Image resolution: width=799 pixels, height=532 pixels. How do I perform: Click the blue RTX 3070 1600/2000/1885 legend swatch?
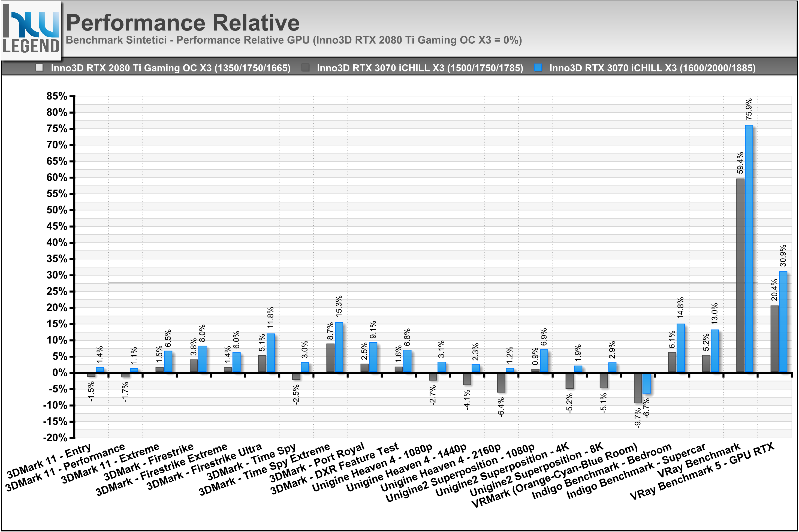[538, 68]
